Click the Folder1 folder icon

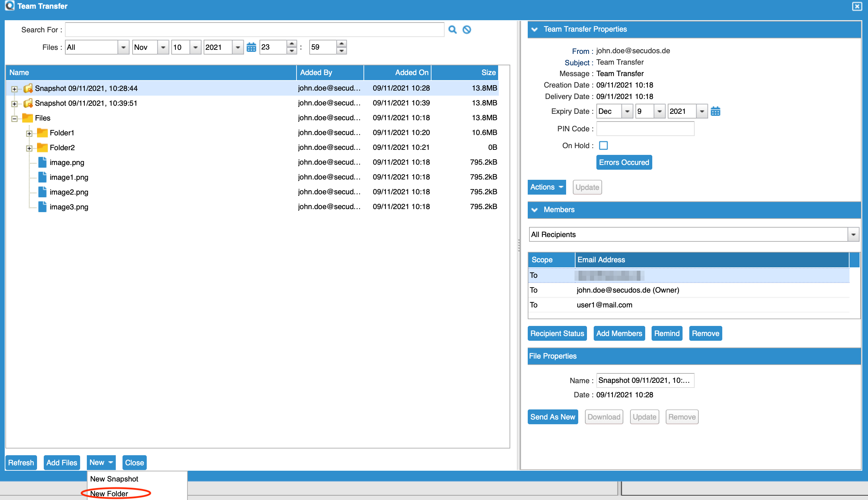42,133
